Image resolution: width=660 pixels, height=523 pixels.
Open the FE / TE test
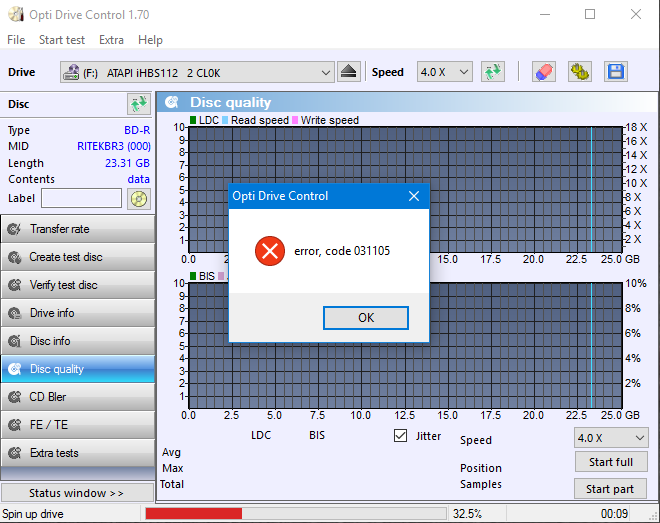click(78, 425)
